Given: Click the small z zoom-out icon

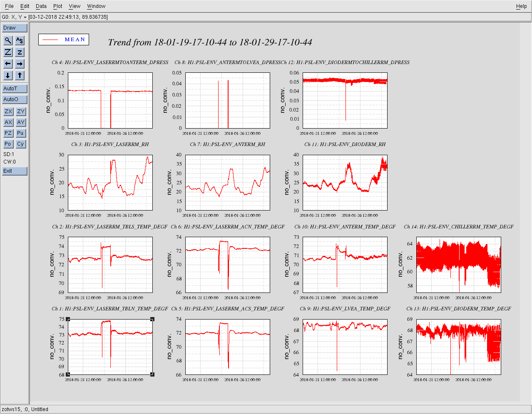Looking at the screenshot, I should tap(20, 52).
